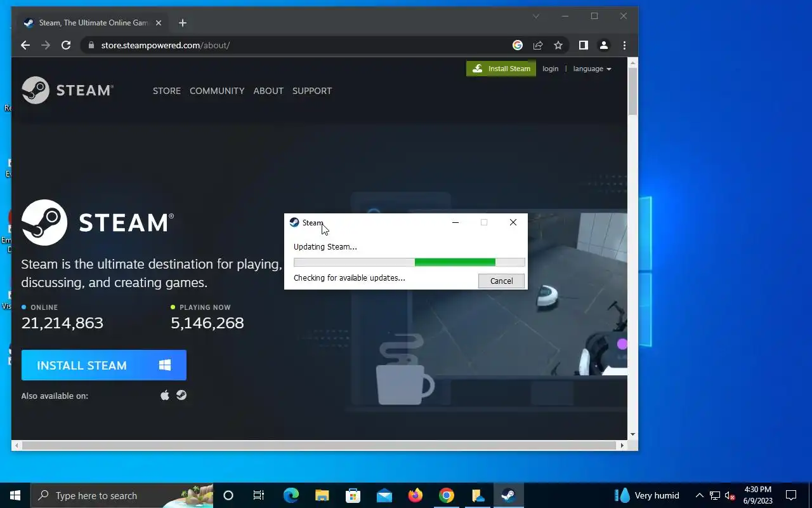Viewport: 812px width, 508px height.
Task: Click the ONLINE count 21,214,863
Action: point(62,323)
